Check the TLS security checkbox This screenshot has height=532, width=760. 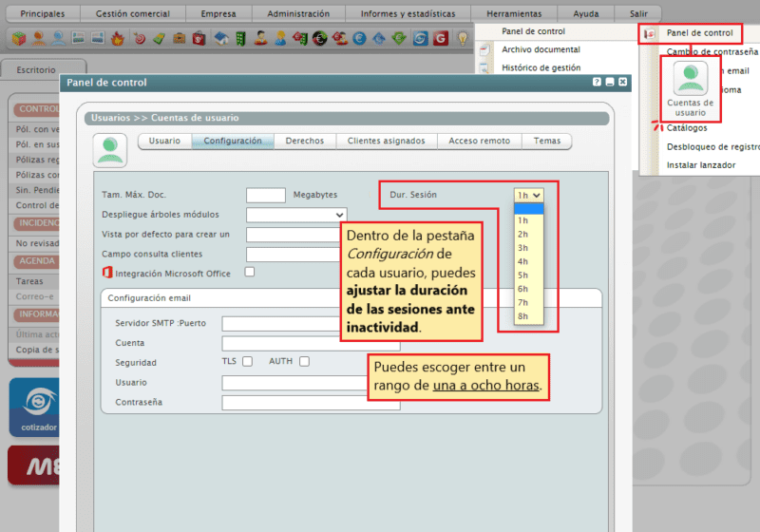(x=247, y=361)
